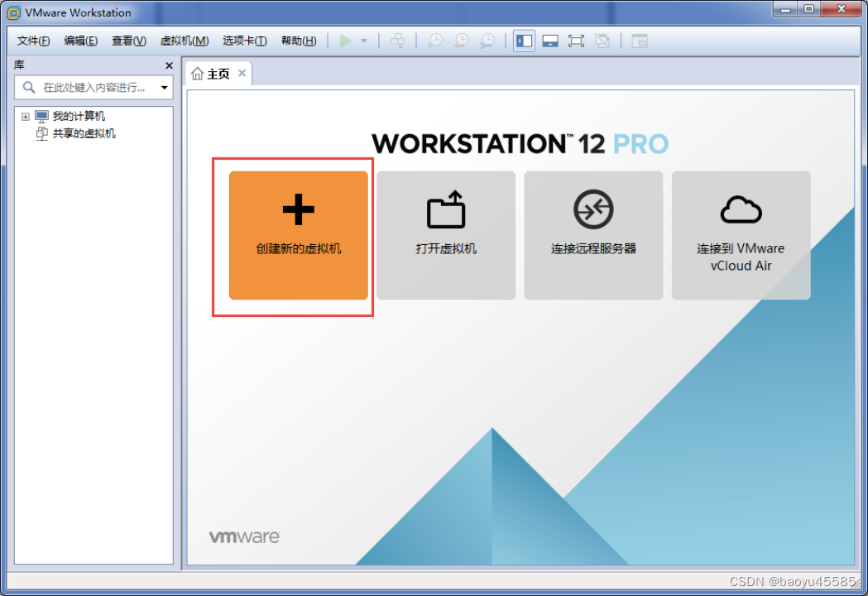Select 共享的虚拟机 in the library tree
868x596 pixels.
[x=84, y=133]
